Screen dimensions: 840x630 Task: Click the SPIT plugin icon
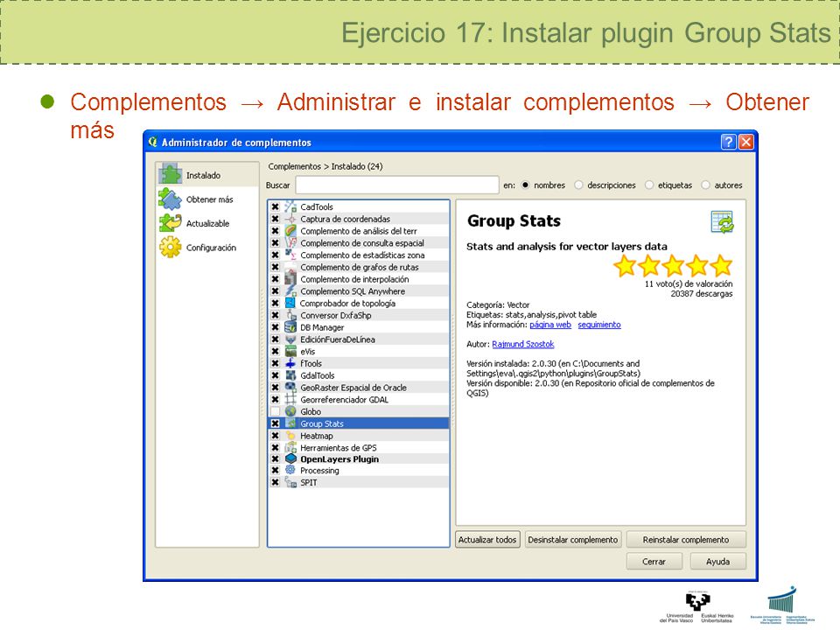290,483
